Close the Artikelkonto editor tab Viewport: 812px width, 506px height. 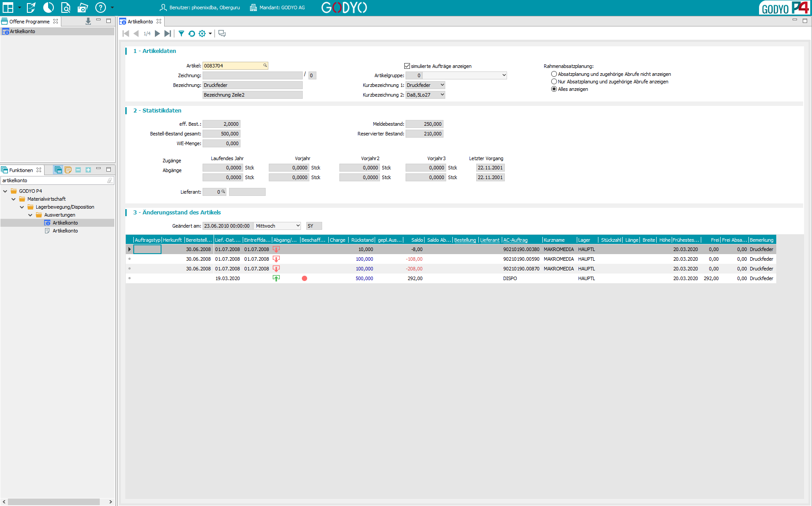[x=159, y=21]
